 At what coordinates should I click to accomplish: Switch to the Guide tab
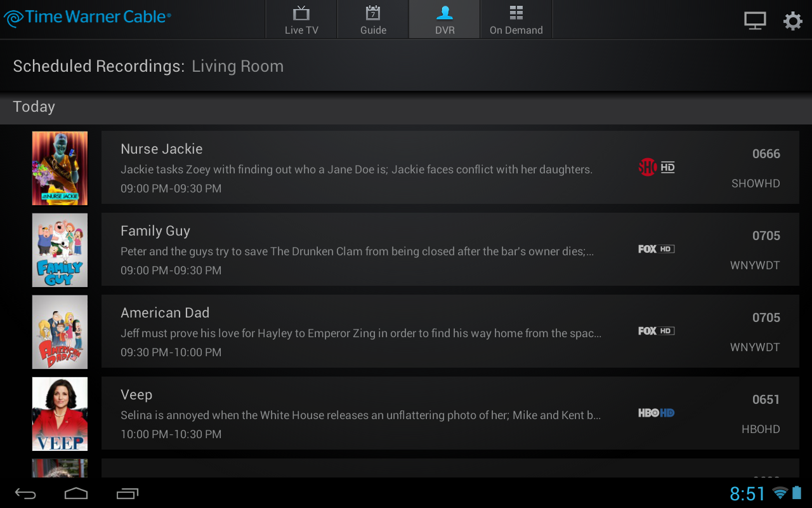tap(373, 19)
